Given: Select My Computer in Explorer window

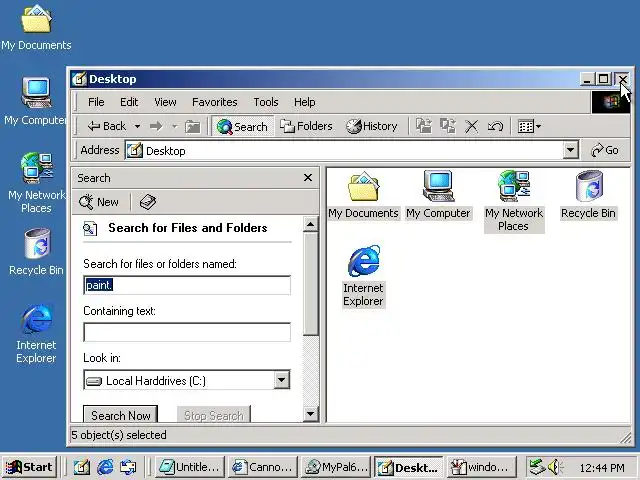Looking at the screenshot, I should pos(438,196).
